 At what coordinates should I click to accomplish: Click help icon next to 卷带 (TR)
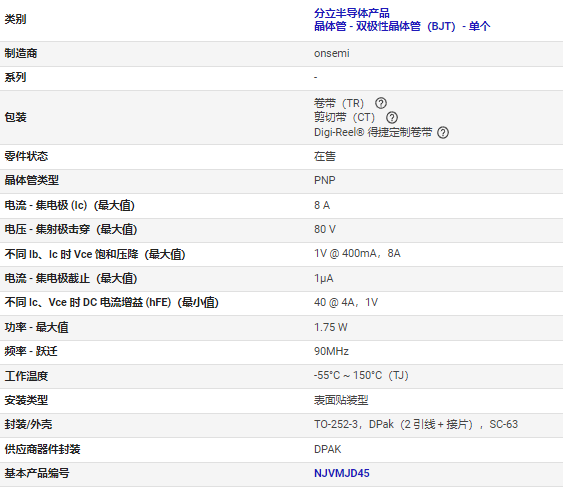click(x=381, y=103)
